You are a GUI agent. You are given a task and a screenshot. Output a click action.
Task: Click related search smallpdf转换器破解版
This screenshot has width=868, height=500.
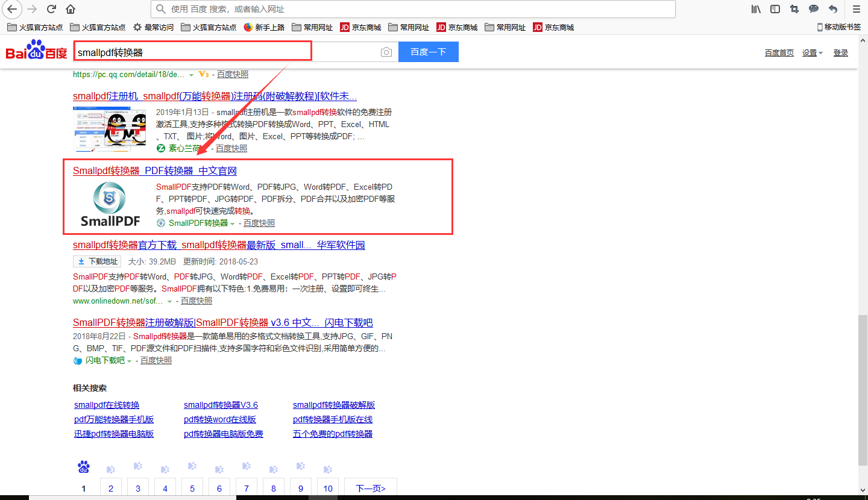(334, 405)
